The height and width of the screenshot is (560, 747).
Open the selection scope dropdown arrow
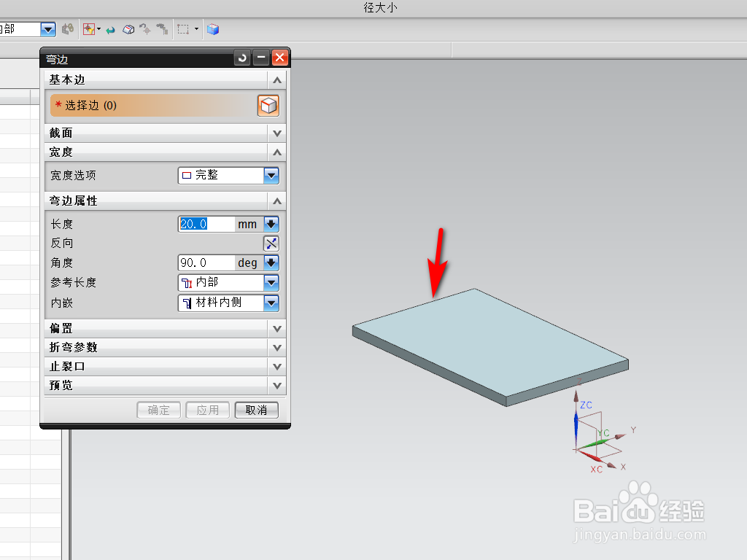pyautogui.click(x=47, y=29)
